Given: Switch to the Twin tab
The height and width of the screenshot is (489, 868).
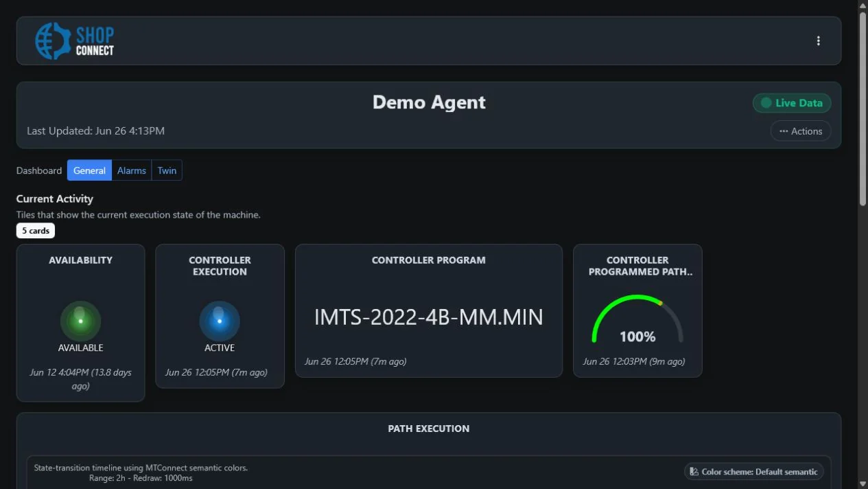Looking at the screenshot, I should (x=167, y=170).
